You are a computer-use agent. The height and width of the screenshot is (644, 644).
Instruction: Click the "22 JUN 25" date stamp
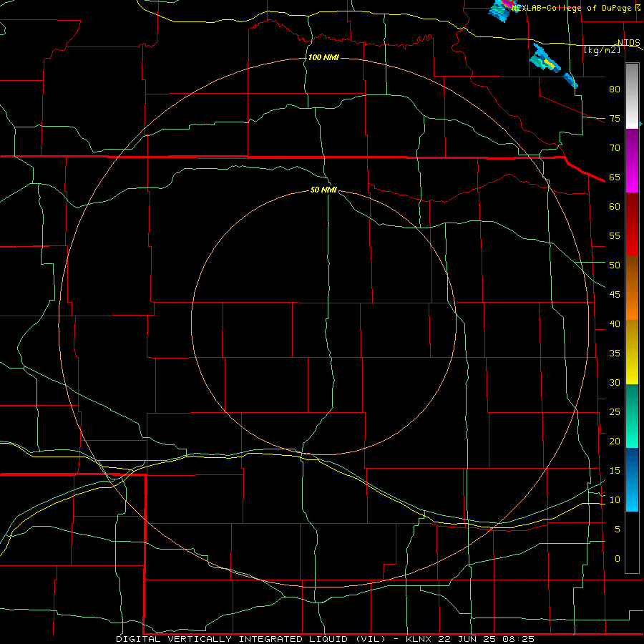(x=467, y=639)
